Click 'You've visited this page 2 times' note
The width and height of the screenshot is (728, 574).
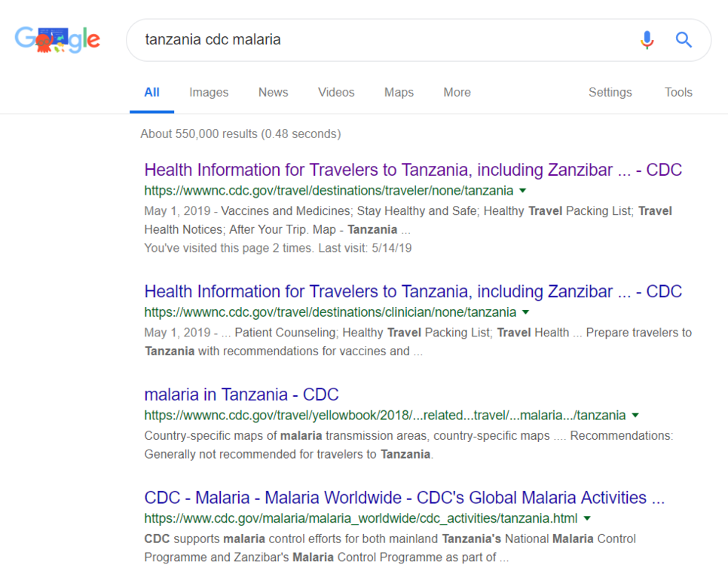tap(277, 248)
